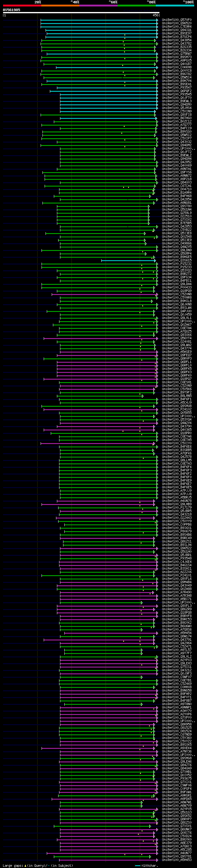This screenshot has height=868, width=197.
Task: Click hit label UniRef100_A8W7W1
Action: 177,802
